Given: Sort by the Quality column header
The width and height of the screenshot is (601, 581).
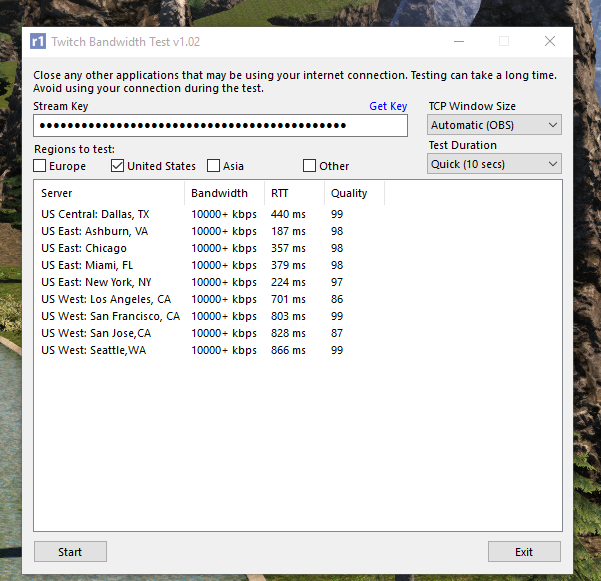Looking at the screenshot, I should [x=355, y=193].
